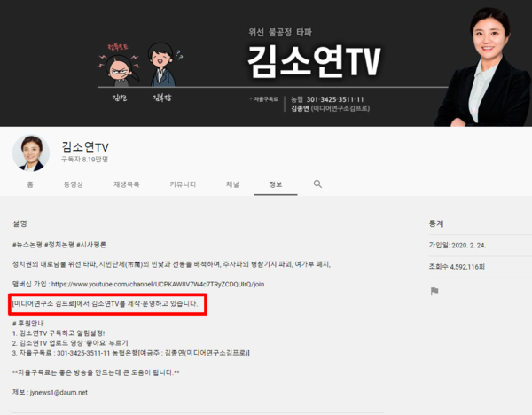This screenshot has width=532, height=415.
Task: Click the channel profile avatar picture
Action: coord(31,153)
